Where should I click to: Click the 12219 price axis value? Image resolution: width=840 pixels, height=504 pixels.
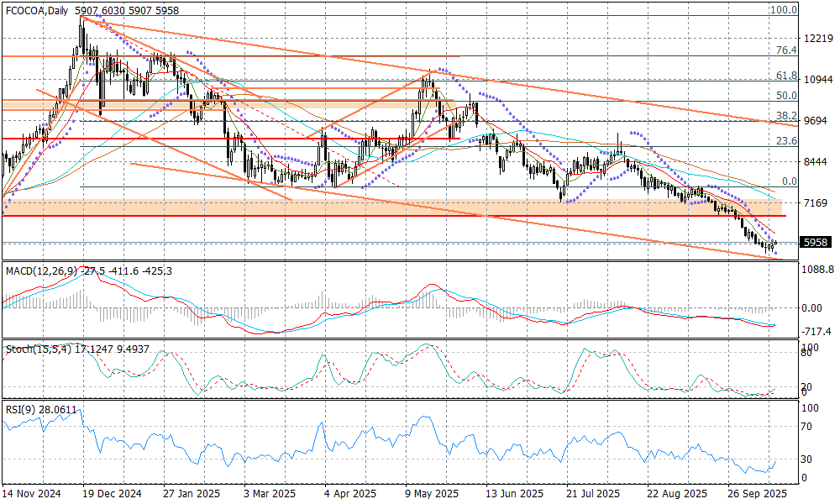click(x=817, y=39)
